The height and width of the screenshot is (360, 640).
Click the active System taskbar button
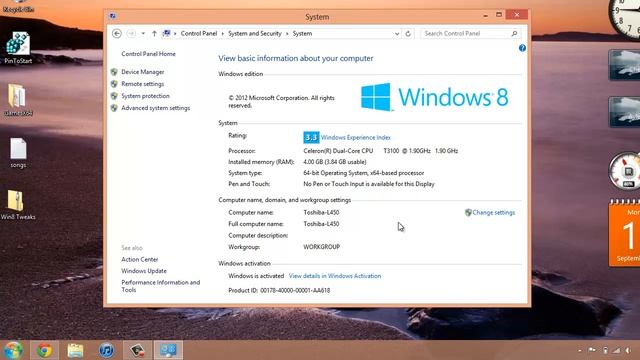pos(168,350)
